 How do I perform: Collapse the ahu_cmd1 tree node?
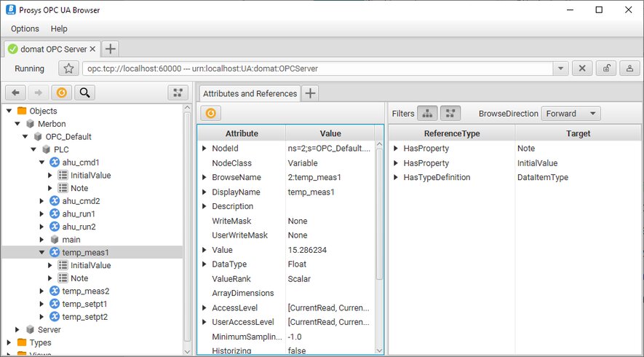pos(42,162)
